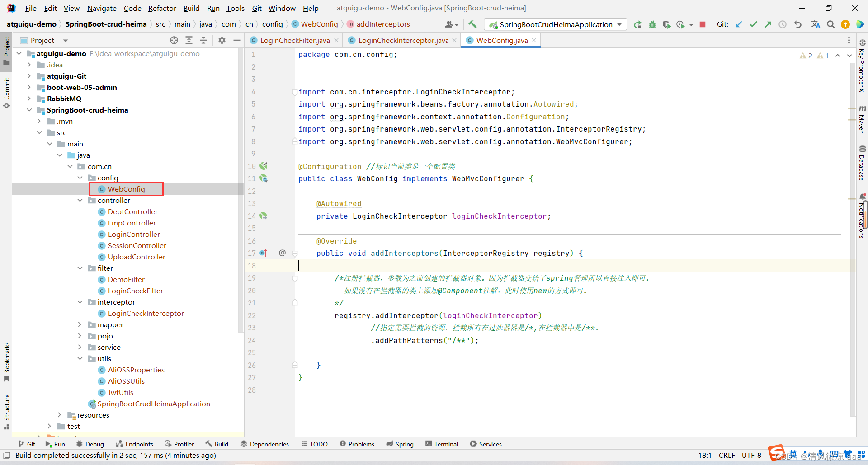The height and width of the screenshot is (465, 868).
Task: Open Project view mode dropdown
Action: (x=66, y=41)
